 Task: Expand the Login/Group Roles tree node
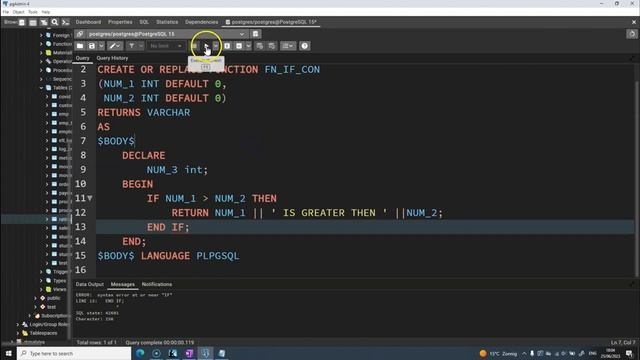pos(18,324)
